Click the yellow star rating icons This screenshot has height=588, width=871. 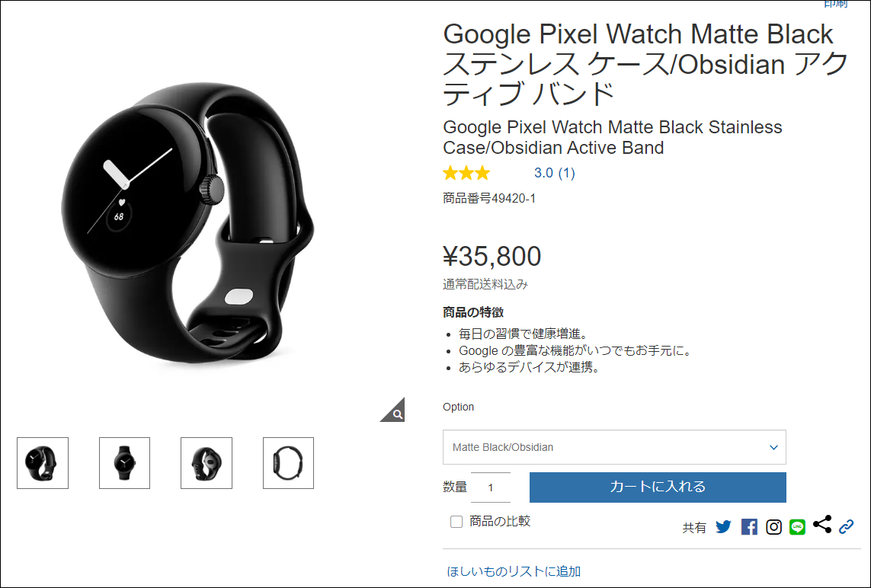(x=466, y=173)
